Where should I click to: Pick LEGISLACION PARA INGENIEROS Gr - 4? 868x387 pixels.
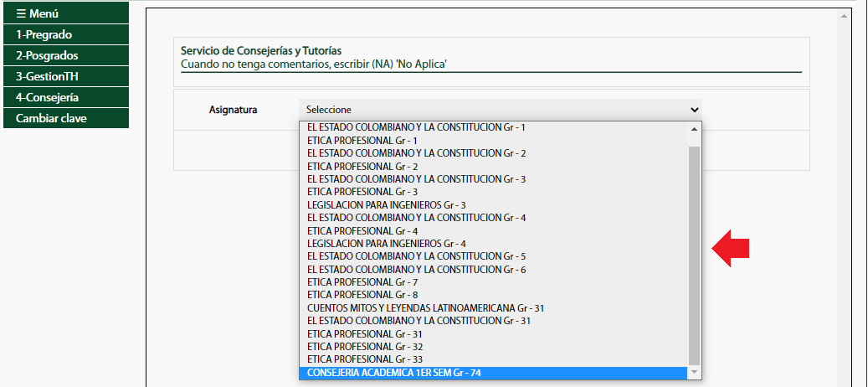click(493, 244)
